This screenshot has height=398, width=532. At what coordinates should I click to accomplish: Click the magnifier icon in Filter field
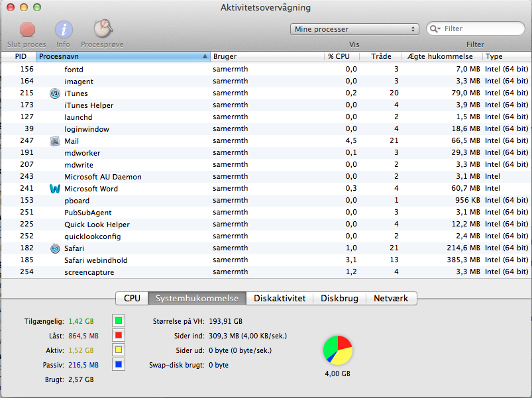tap(435, 29)
